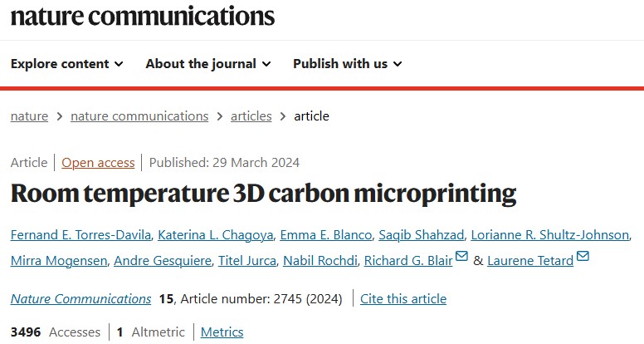The width and height of the screenshot is (644, 344).
Task: Click the envelope icon beside Richard G. Blair
Action: pyautogui.click(x=462, y=257)
